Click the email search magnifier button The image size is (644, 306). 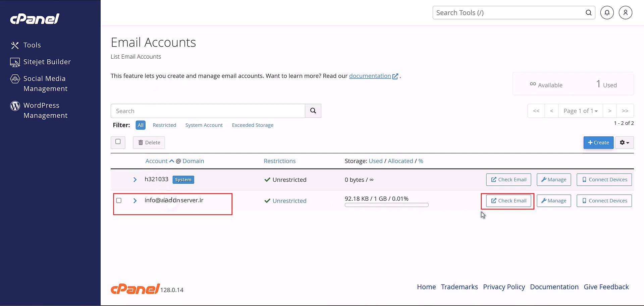(x=313, y=111)
